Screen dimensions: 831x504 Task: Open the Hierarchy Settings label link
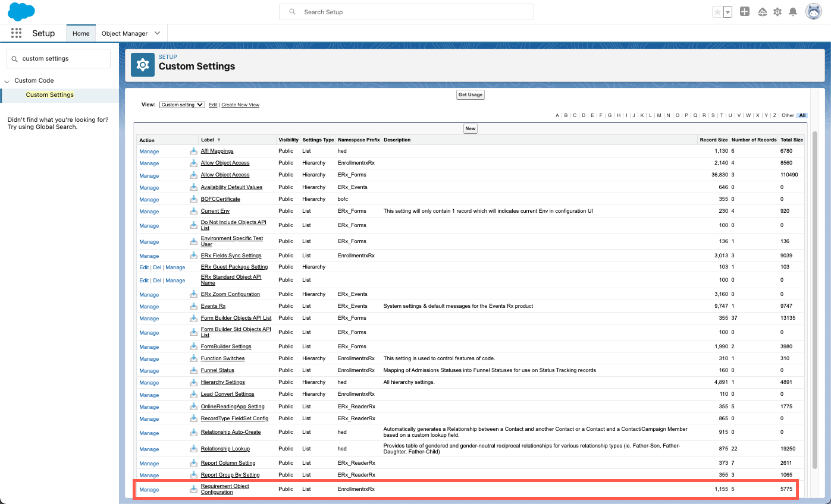tap(222, 382)
